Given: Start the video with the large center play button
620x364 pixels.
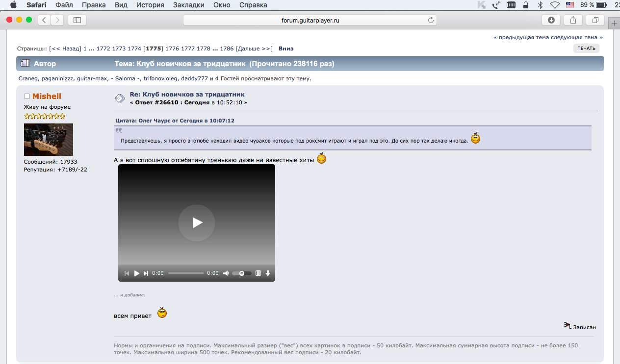Looking at the screenshot, I should click(197, 223).
